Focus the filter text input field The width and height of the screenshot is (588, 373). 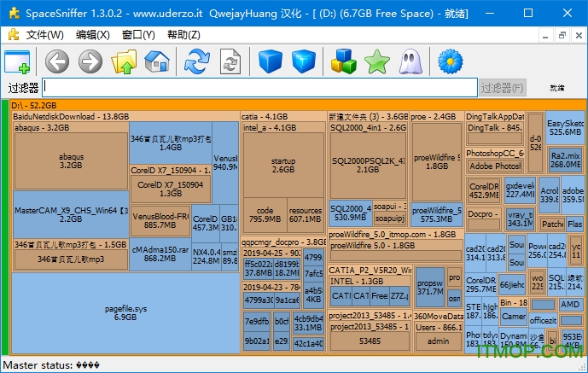pyautogui.click(x=259, y=87)
